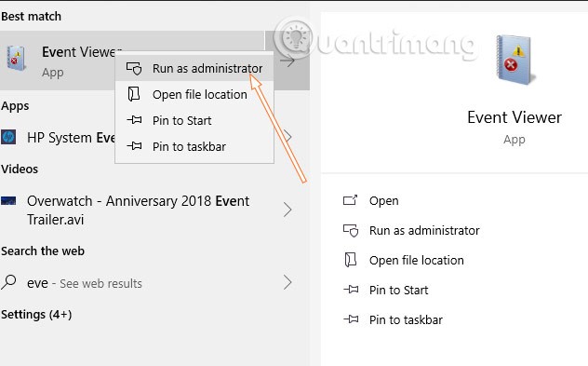Expand the eve web results chevron
Screen dimensions: 588x366
click(x=287, y=282)
